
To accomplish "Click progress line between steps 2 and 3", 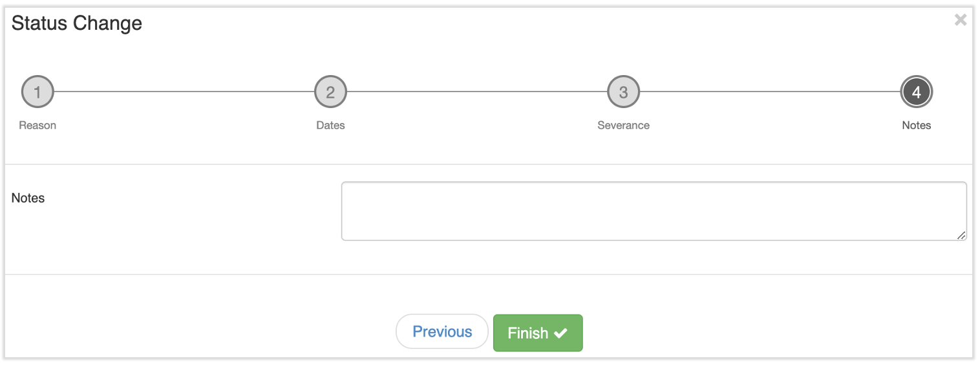I will [x=477, y=92].
